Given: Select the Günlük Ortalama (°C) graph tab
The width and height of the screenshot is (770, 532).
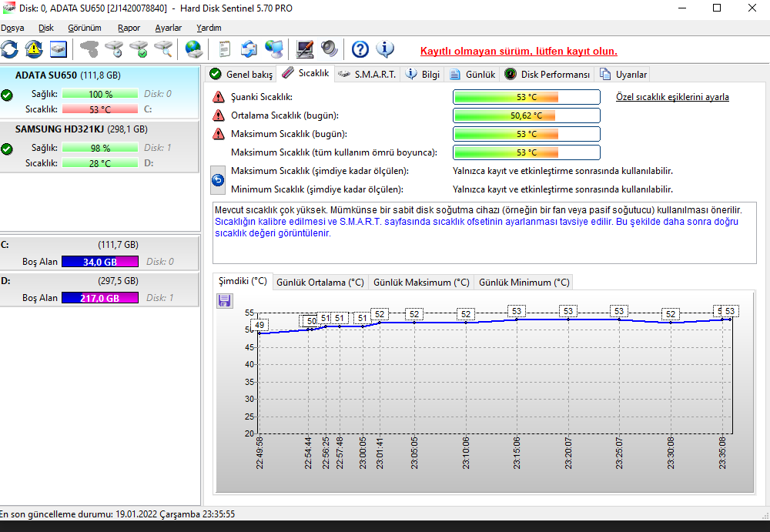Looking at the screenshot, I should (320, 283).
